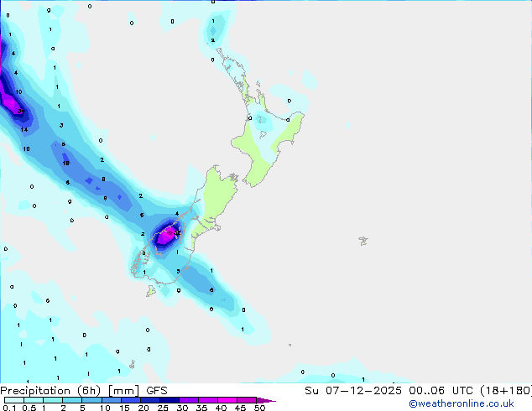This screenshot has height=411, width=532.
Task: Click the above-50 mm legend arrow tip
Action: (266, 400)
